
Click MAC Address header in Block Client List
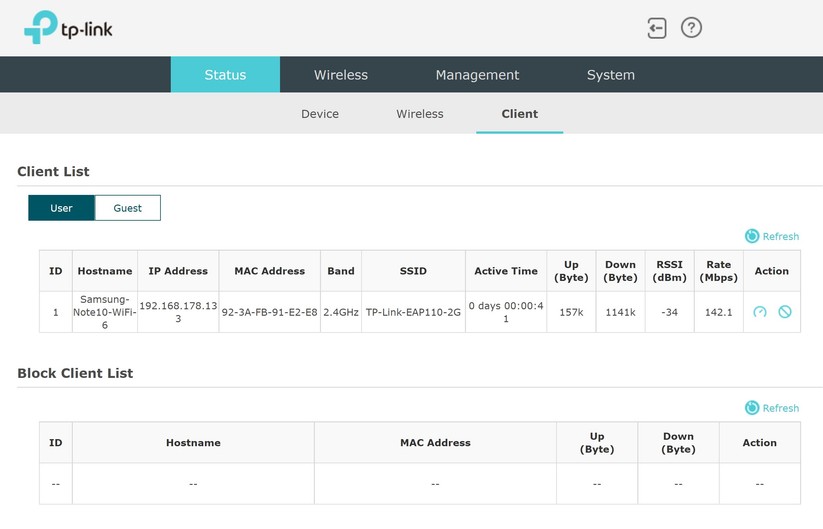(x=435, y=442)
